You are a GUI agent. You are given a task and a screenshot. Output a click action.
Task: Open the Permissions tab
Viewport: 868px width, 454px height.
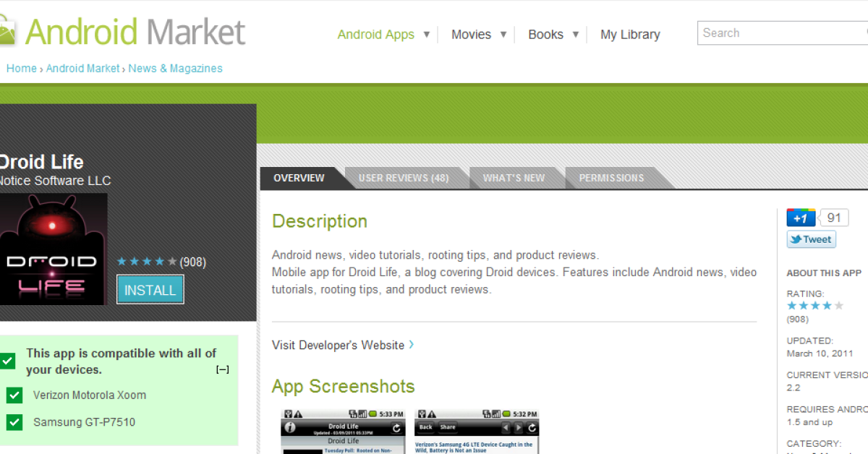click(x=611, y=178)
